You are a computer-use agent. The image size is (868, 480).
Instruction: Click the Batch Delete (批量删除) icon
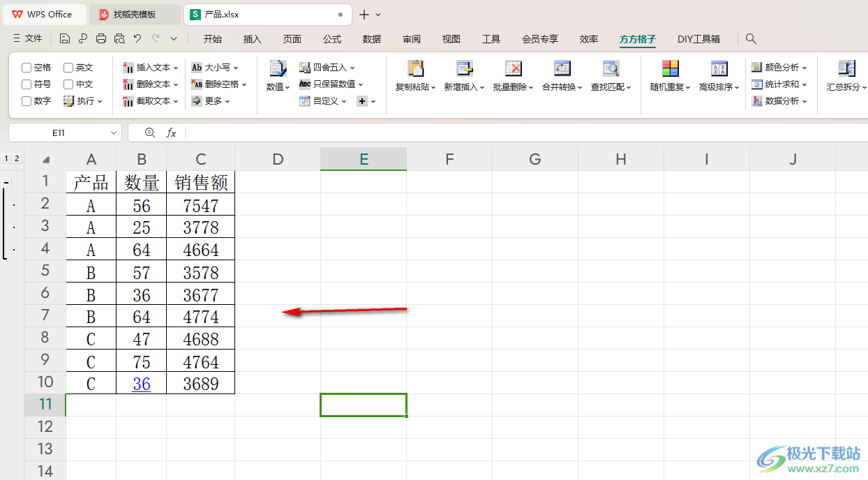coord(513,69)
